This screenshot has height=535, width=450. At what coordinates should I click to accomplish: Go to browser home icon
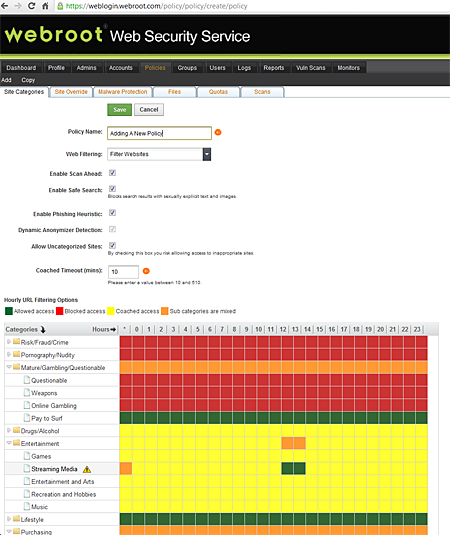(x=45, y=6)
